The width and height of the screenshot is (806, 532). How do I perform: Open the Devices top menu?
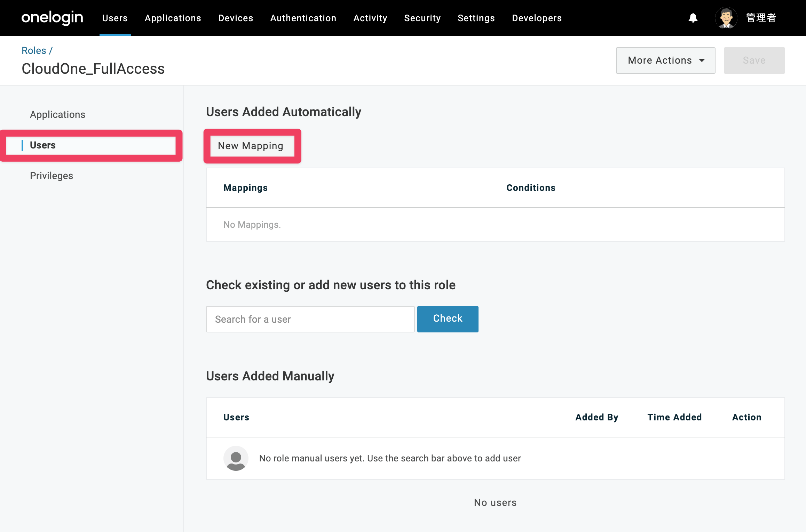pyautogui.click(x=236, y=18)
